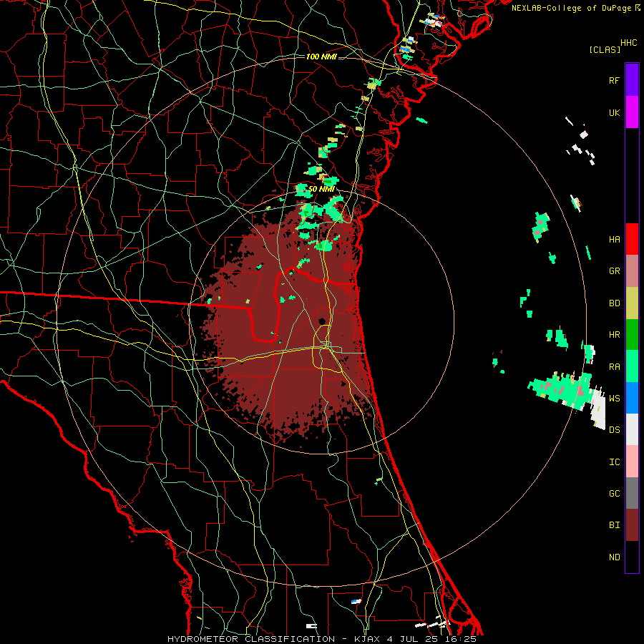Click the [CLAS] legend header
The width and height of the screenshot is (644, 644).
point(605,50)
